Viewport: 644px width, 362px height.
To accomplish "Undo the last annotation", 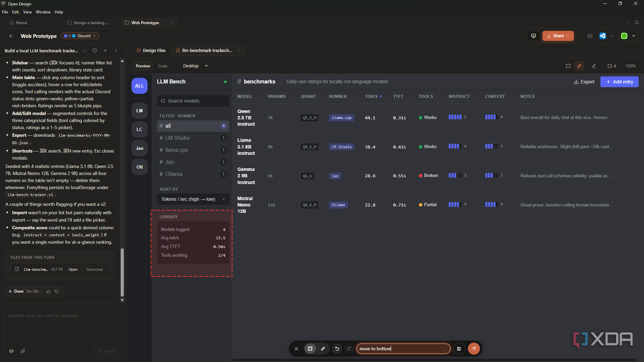I will (337, 349).
